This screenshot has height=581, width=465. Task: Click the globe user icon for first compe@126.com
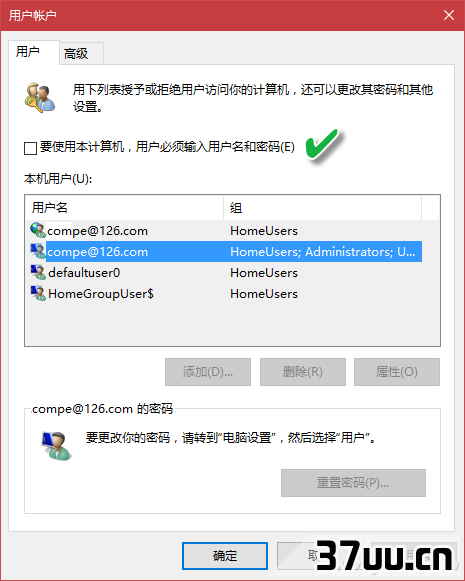[38, 230]
